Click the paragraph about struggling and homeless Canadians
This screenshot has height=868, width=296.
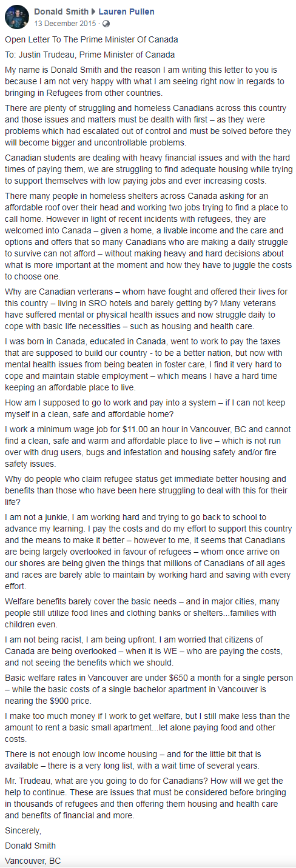pyautogui.click(x=148, y=125)
